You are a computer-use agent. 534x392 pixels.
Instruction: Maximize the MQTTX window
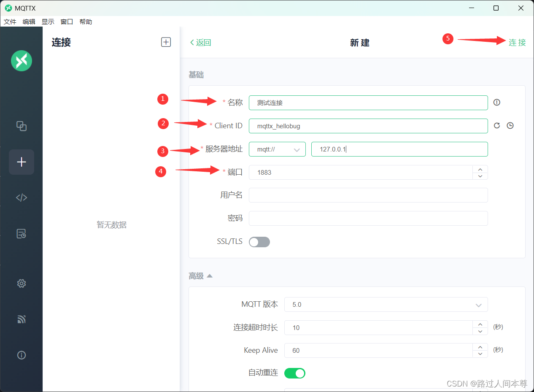pos(496,8)
